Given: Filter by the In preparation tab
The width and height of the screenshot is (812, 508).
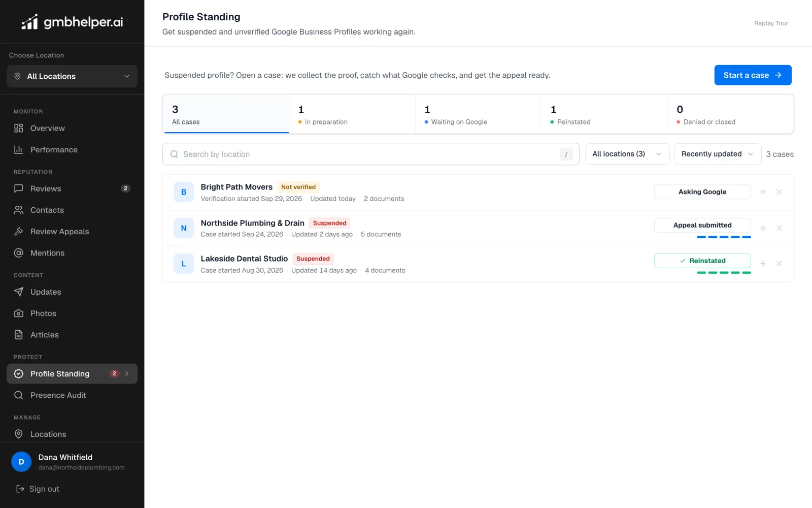Looking at the screenshot, I should 352,114.
